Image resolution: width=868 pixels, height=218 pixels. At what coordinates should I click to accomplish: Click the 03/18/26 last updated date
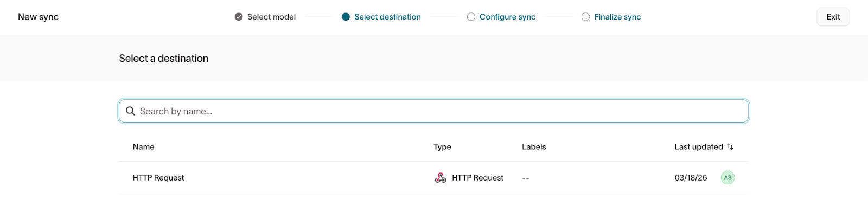pos(691,178)
